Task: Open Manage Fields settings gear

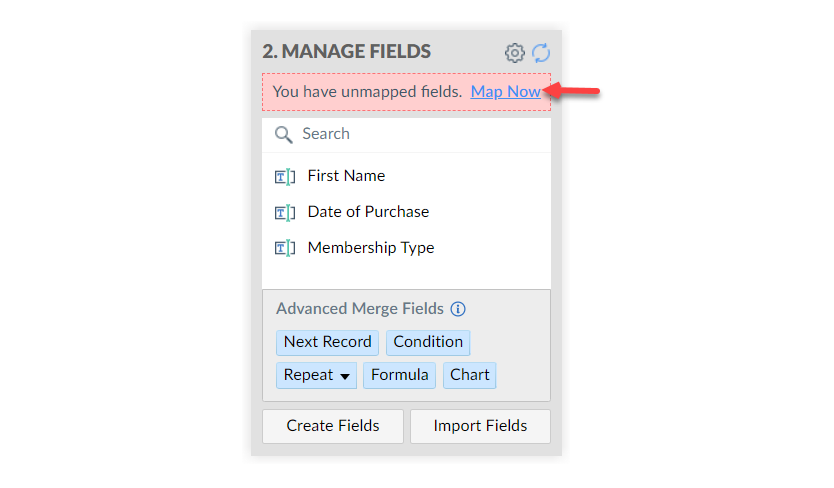Action: 514,53
